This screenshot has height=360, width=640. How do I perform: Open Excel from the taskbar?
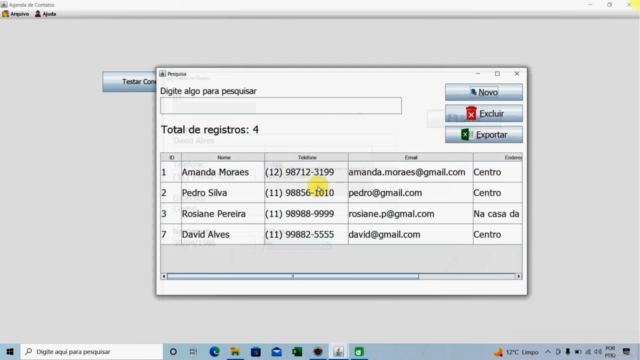[x=297, y=351]
